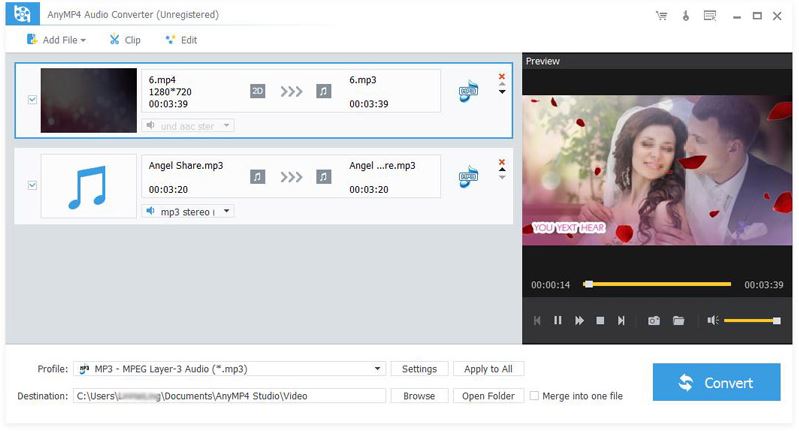Open the MP3 format icon for 6.mp4

point(468,91)
